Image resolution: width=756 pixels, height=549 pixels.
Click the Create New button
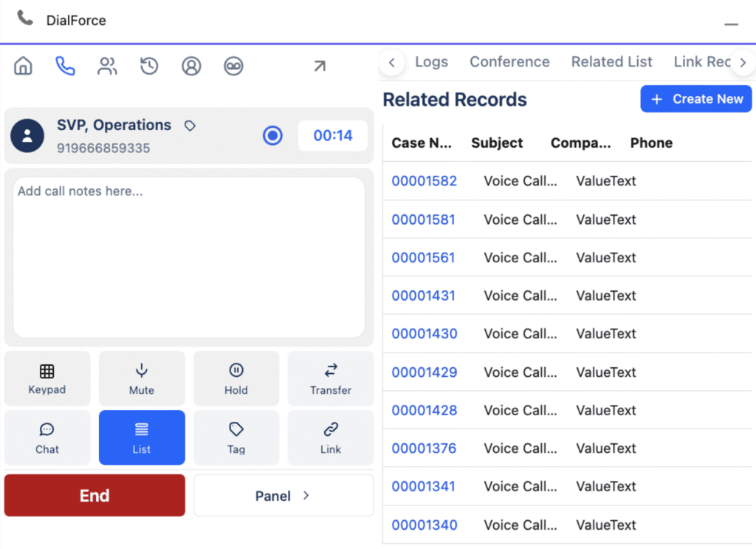[x=695, y=99]
